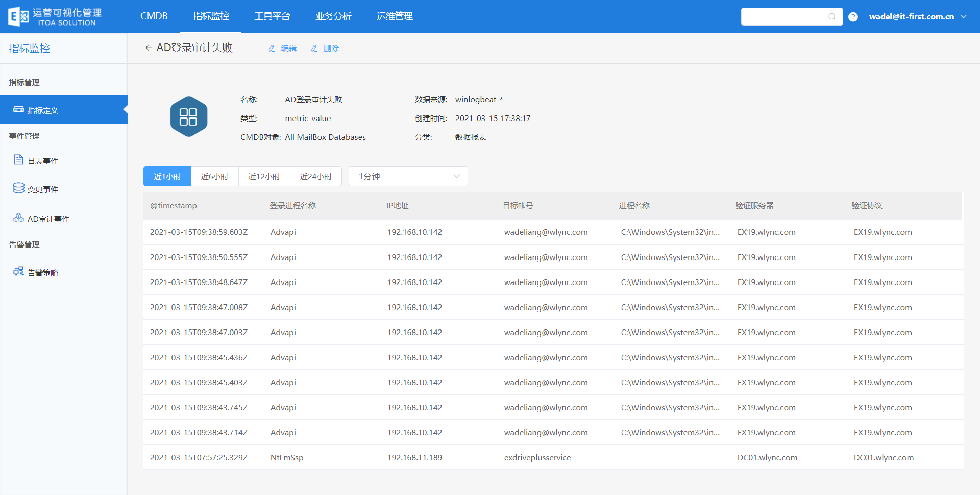Click the 变更事件 database icon

click(18, 188)
